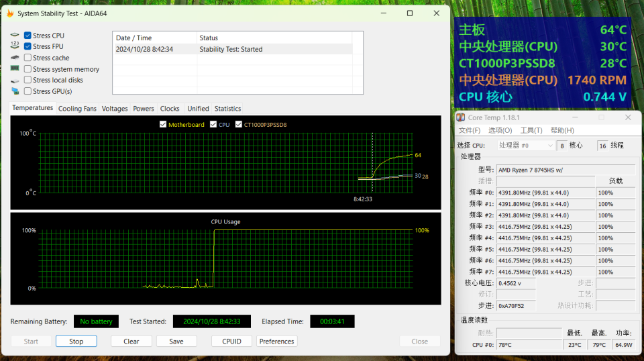Screen dimensions: 644x361
Task: Click the CPU 核心 0.744 V overlay line
Action: click(543, 97)
